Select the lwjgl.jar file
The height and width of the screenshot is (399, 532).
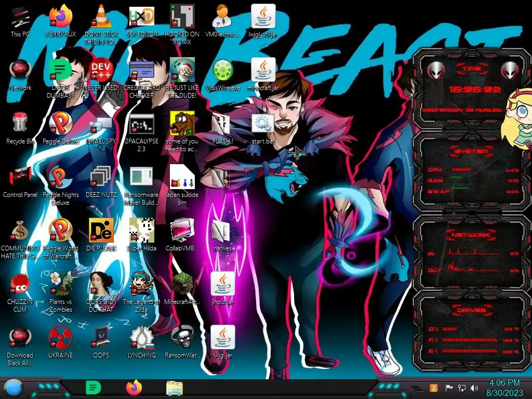[x=222, y=343]
